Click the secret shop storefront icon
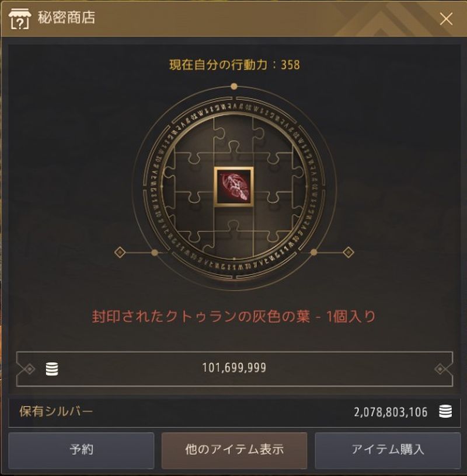Screen dimensions: 467x476 19,18
